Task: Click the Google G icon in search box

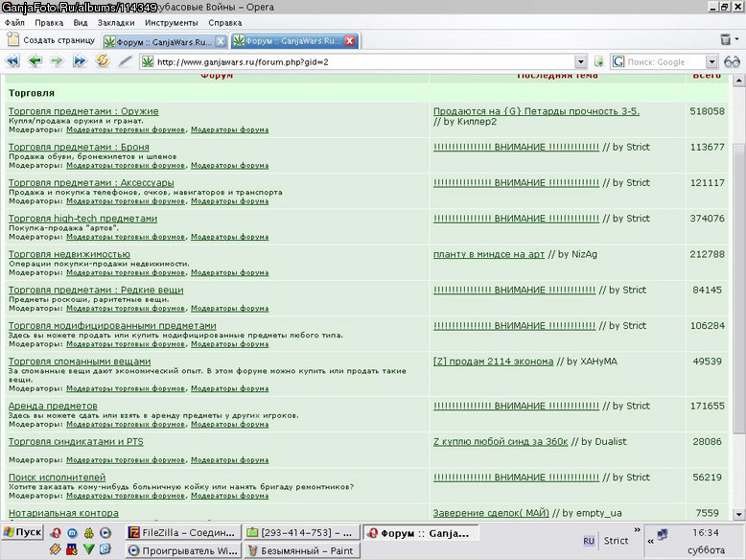Action: [x=618, y=61]
